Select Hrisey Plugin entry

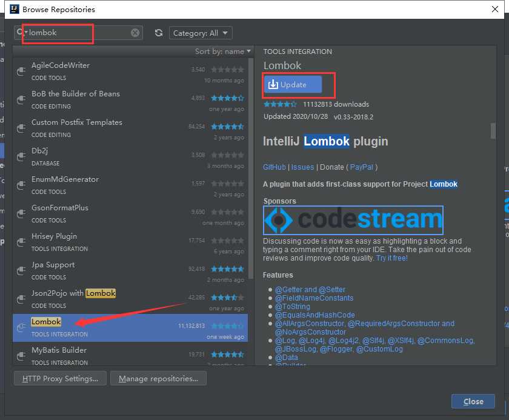click(x=130, y=242)
